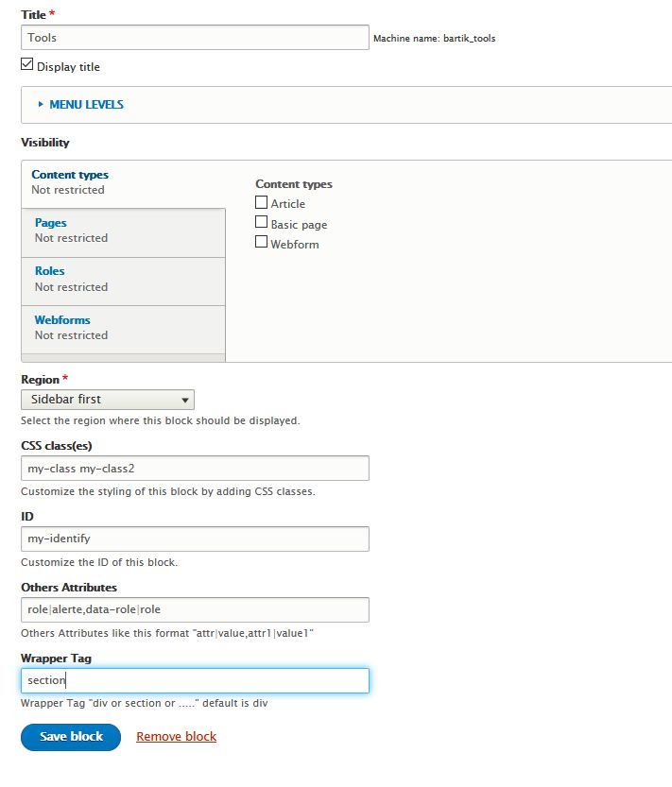Click the Machine name: bartik_tools text

click(435, 38)
